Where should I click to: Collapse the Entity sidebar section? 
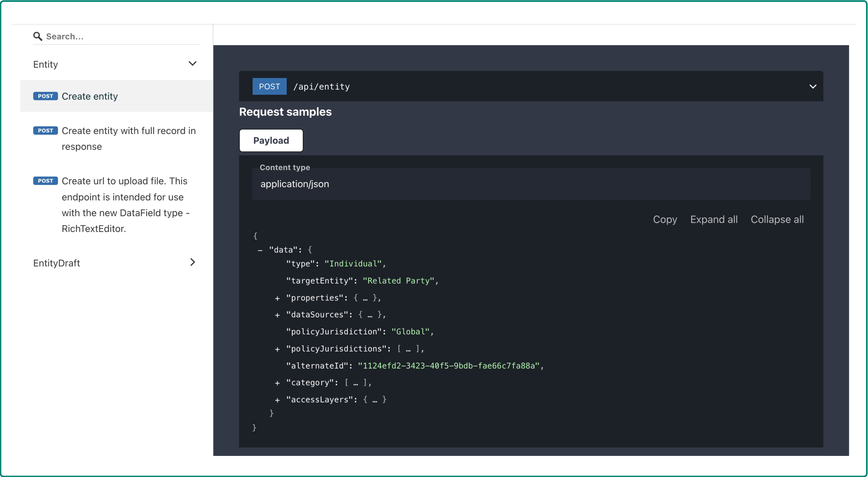(x=192, y=64)
